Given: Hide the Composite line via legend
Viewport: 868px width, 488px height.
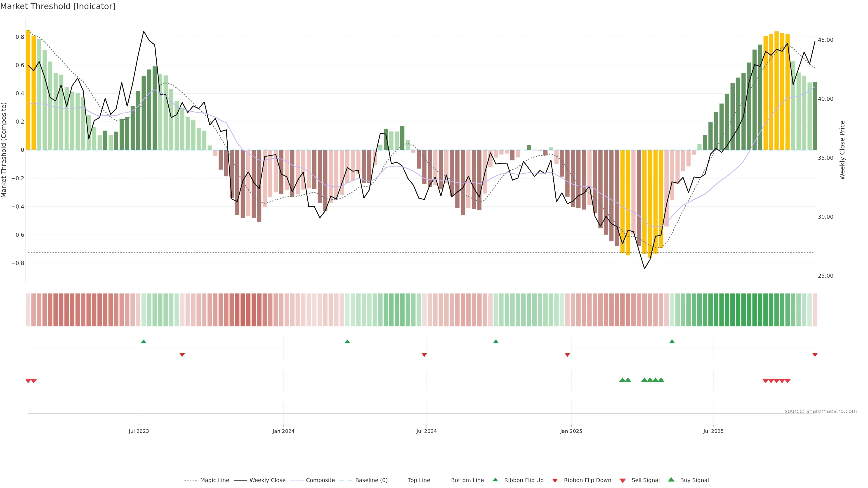Looking at the screenshot, I should (320, 480).
